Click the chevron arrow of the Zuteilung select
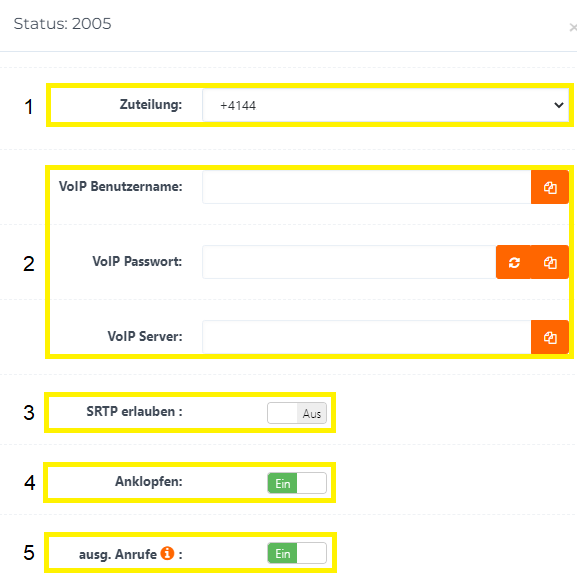 coord(559,105)
